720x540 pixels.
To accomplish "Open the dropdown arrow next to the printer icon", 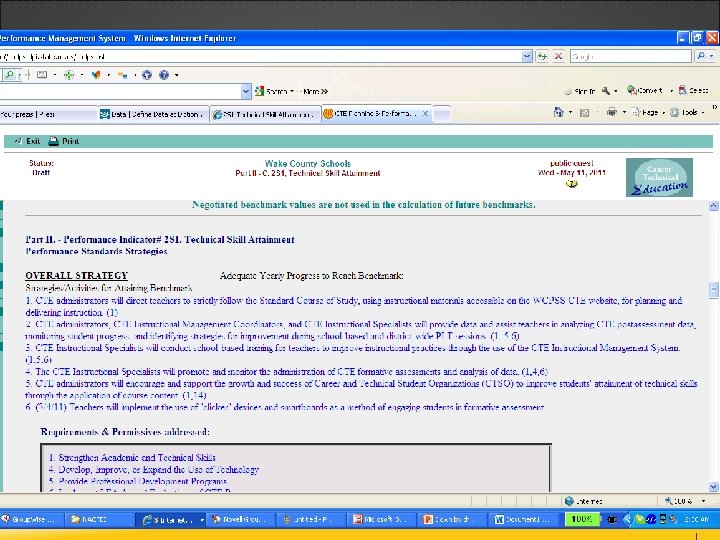I will [x=624, y=112].
